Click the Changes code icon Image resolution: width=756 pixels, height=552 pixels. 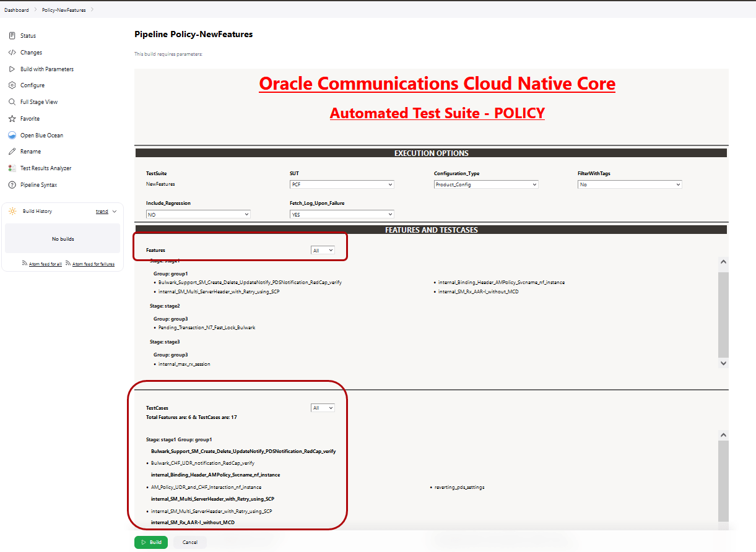[12, 53]
